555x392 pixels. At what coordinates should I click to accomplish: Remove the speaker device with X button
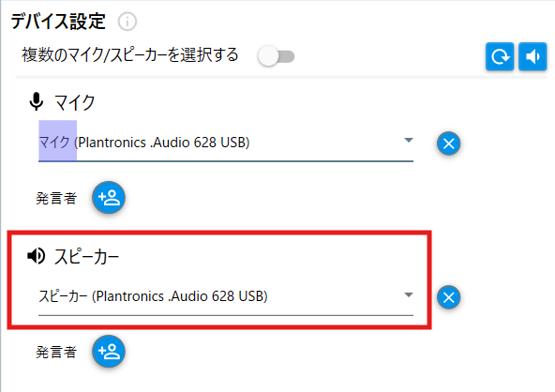448,297
